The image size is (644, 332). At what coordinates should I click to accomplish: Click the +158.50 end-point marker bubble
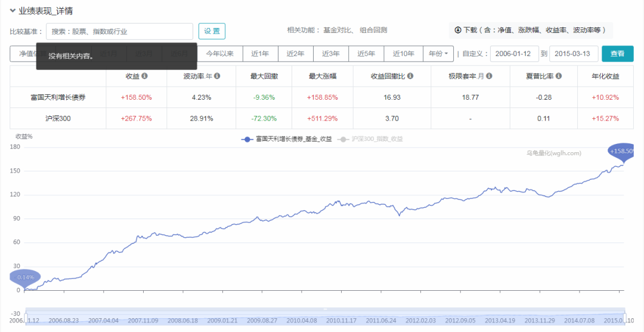621,152
